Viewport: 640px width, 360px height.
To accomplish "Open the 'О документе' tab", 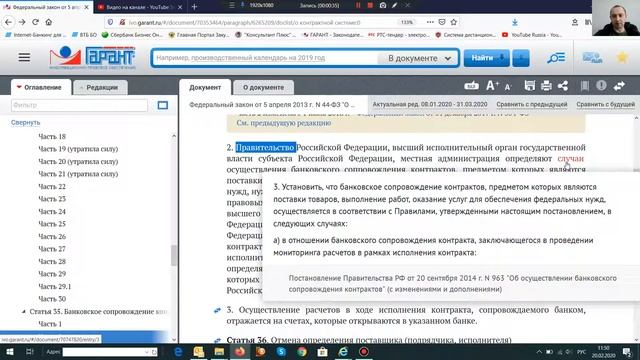I will click(x=263, y=87).
